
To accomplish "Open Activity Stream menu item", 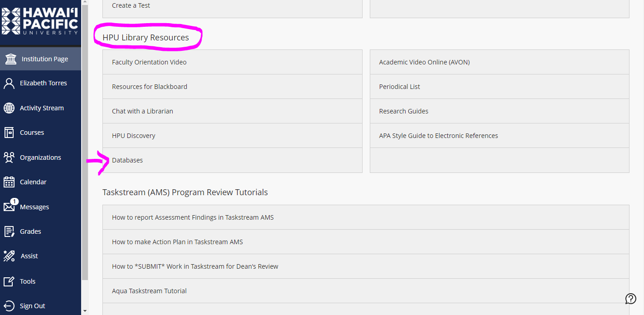I will pyautogui.click(x=41, y=108).
